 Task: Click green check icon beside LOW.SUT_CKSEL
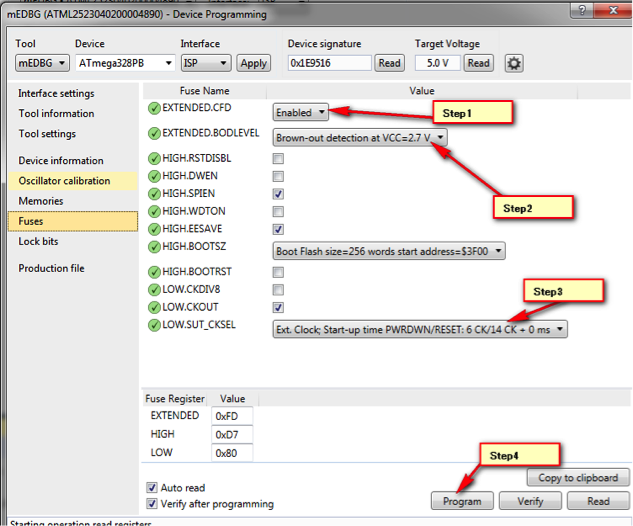coord(154,325)
